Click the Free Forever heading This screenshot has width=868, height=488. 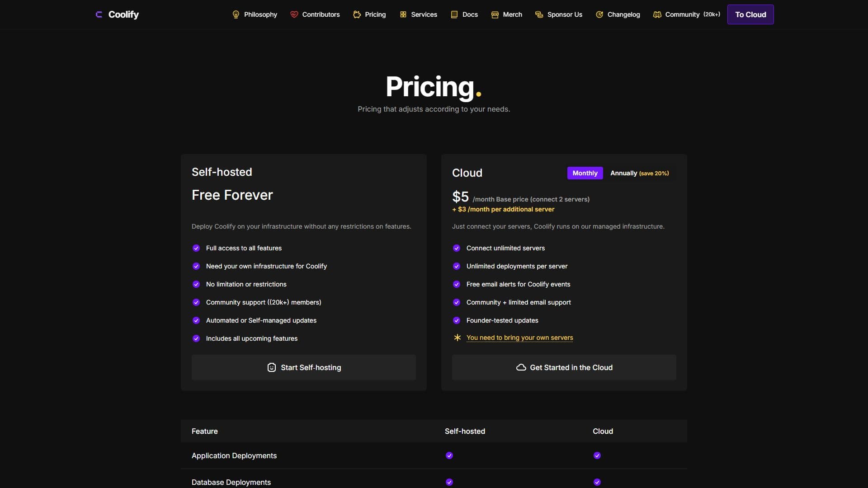pyautogui.click(x=232, y=195)
